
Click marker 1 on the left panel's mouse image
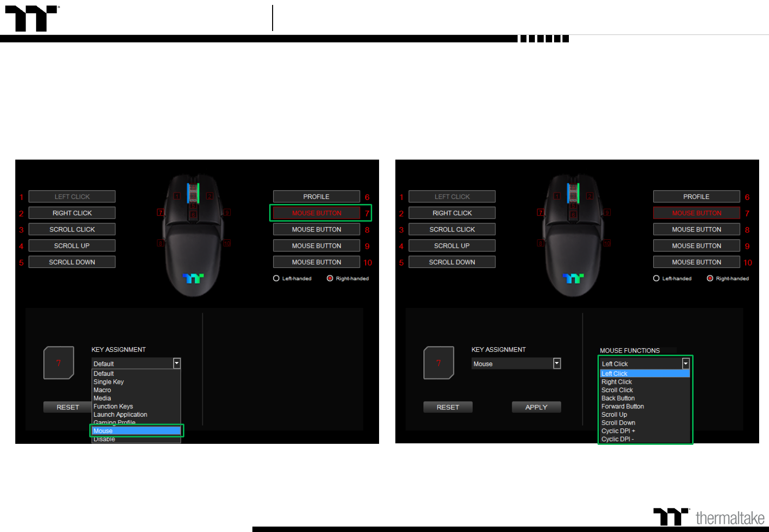(x=177, y=196)
